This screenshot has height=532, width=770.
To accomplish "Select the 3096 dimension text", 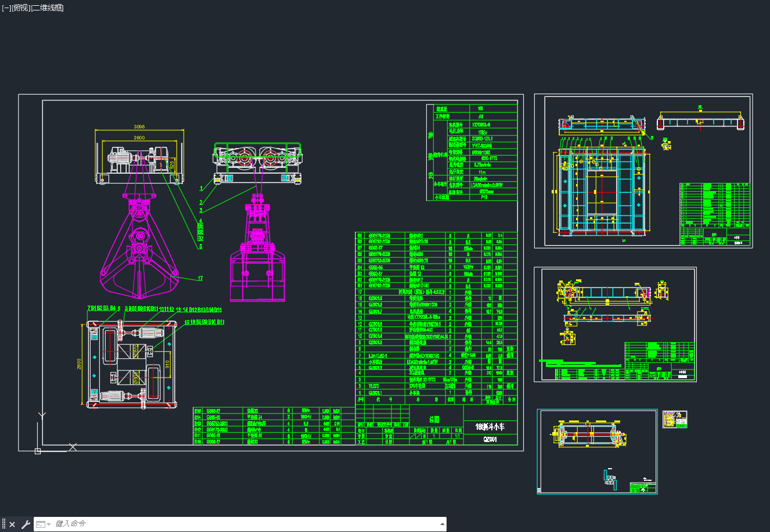I will tap(139, 127).
